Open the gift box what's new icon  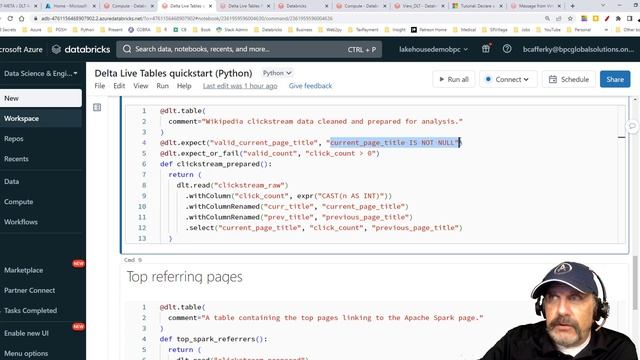(x=486, y=49)
